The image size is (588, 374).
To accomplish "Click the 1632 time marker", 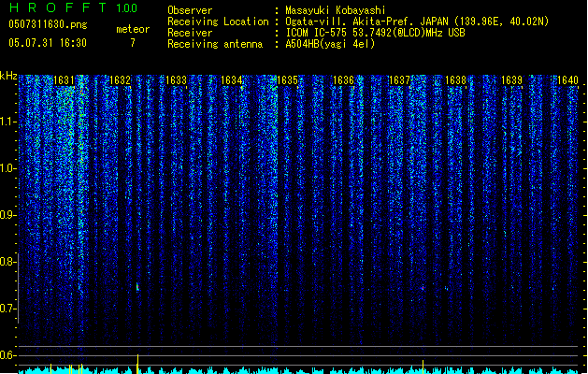I will tap(120, 80).
